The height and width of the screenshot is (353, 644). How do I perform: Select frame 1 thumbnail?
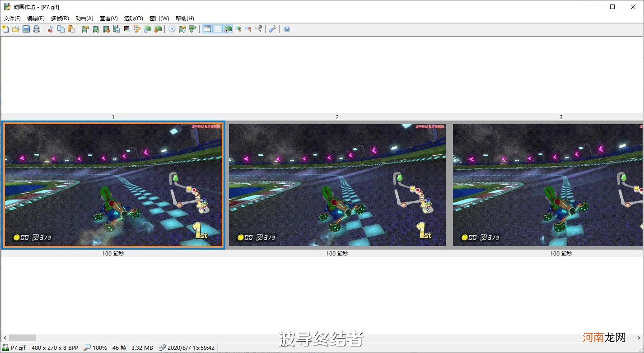coord(113,185)
